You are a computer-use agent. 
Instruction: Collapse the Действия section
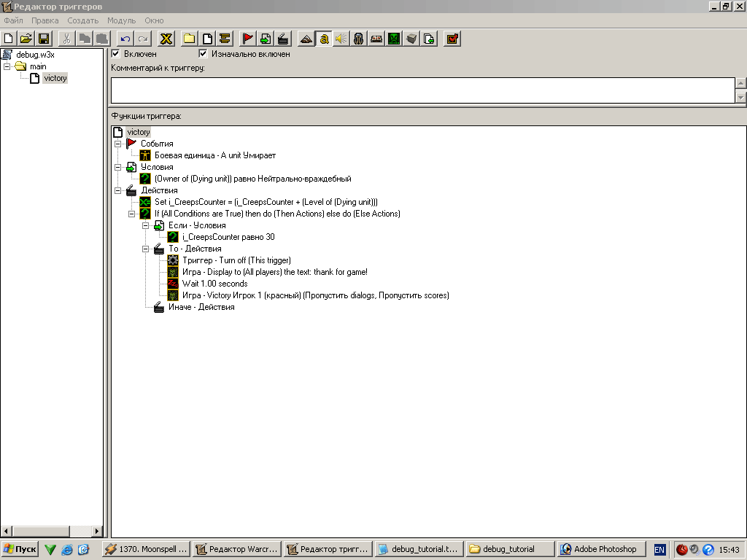coord(117,190)
